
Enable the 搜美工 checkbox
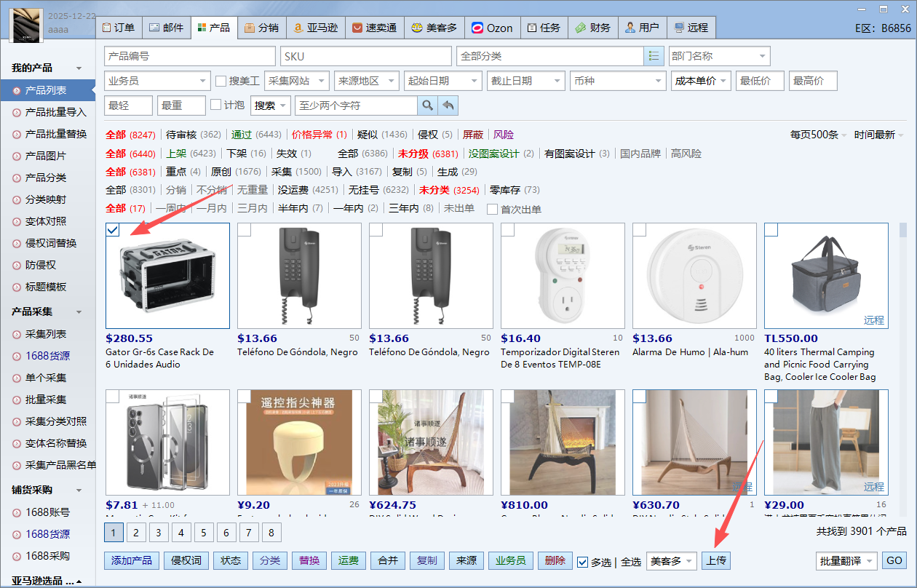[x=221, y=81]
